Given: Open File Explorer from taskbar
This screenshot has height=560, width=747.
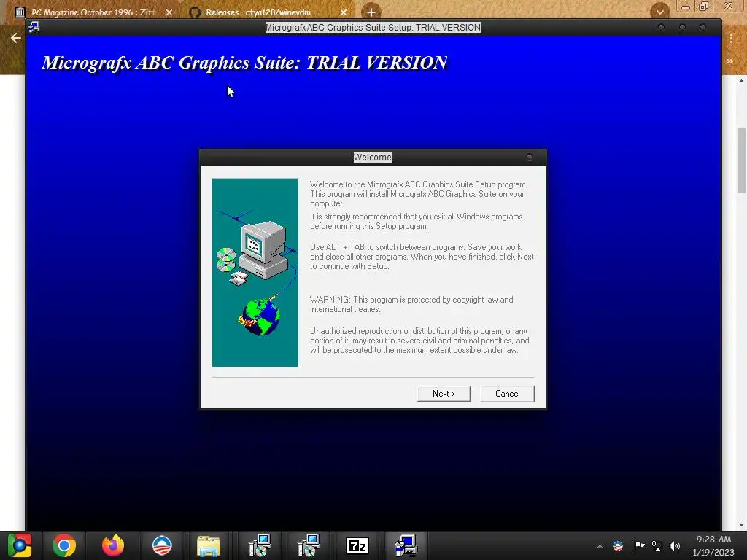Looking at the screenshot, I should tap(209, 545).
